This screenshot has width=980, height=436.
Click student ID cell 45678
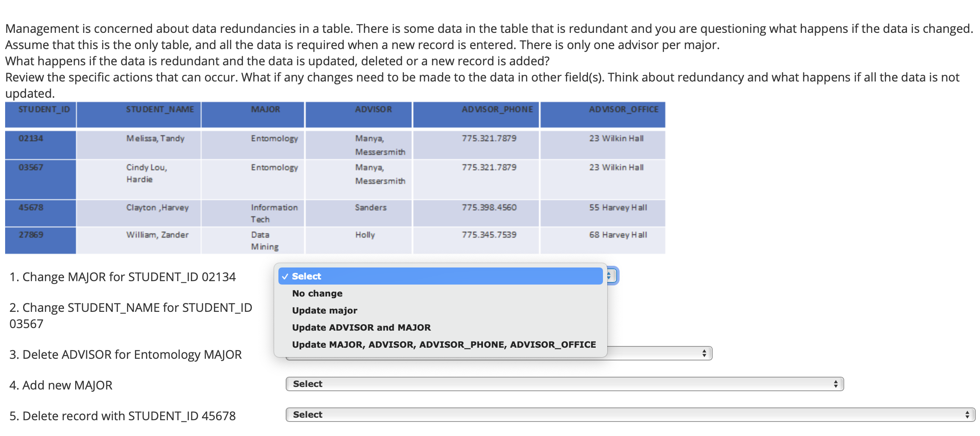point(41,213)
